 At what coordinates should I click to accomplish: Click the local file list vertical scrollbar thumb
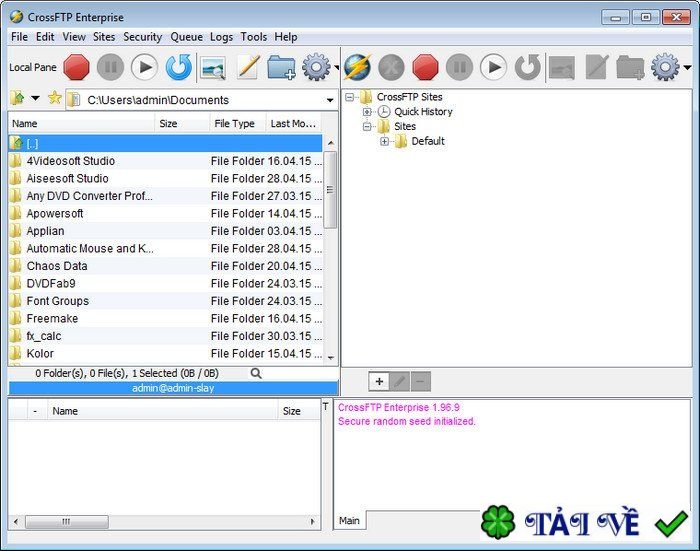pyautogui.click(x=330, y=190)
